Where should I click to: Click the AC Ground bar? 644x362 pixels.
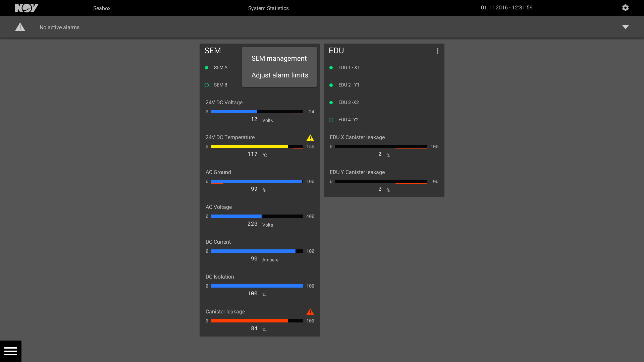(257, 181)
